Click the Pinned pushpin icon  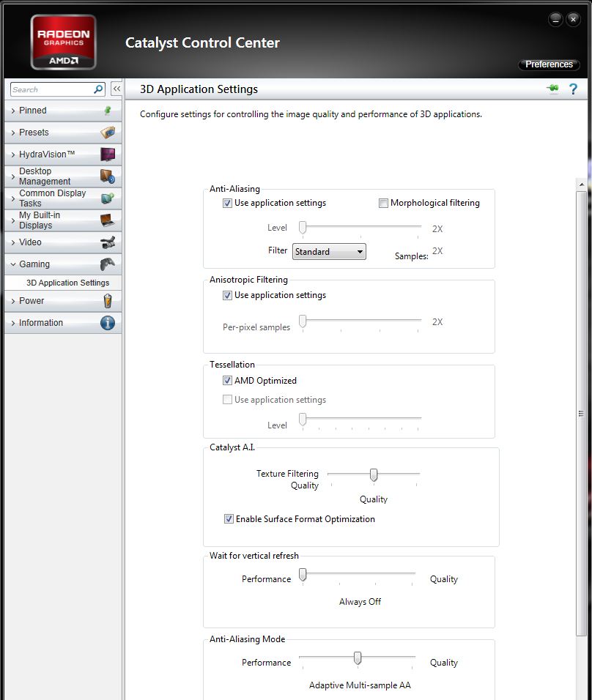[108, 111]
